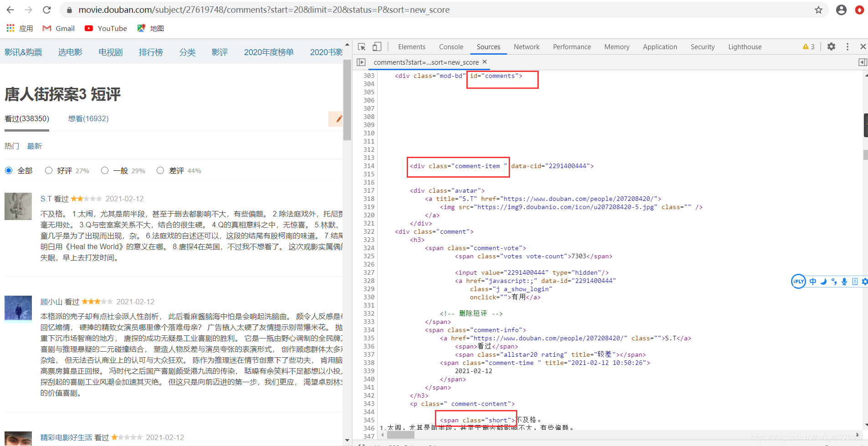
Task: Click the warnings count indicator
Action: point(809,46)
